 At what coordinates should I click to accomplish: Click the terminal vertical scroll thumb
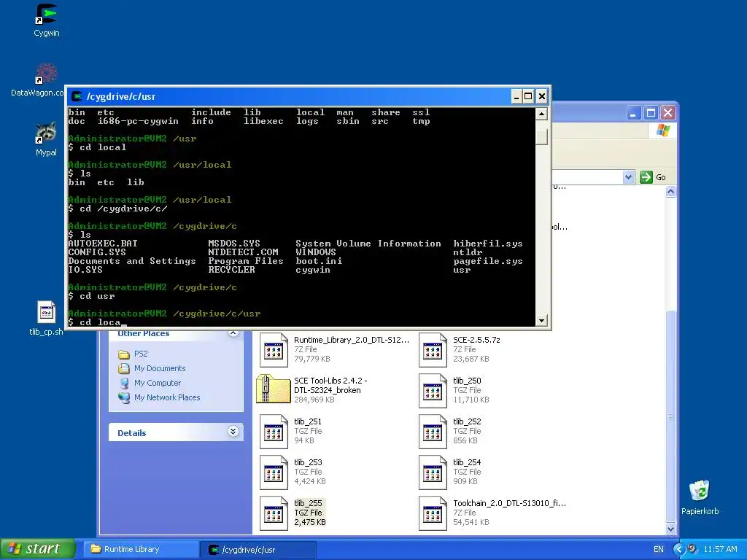tap(542, 136)
